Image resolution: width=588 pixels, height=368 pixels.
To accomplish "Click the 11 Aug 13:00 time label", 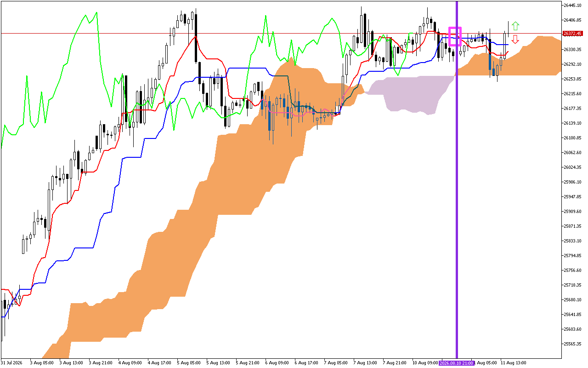I will (x=514, y=363).
